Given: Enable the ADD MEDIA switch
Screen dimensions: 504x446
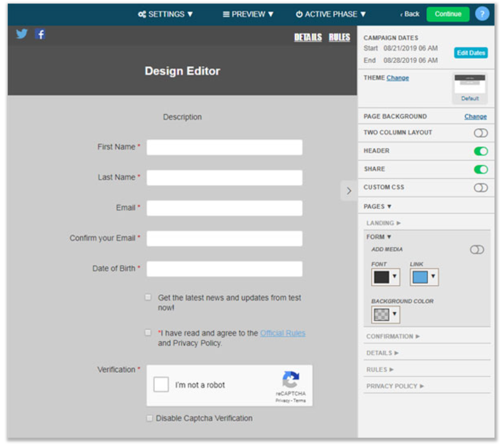Looking at the screenshot, I should coord(477,249).
